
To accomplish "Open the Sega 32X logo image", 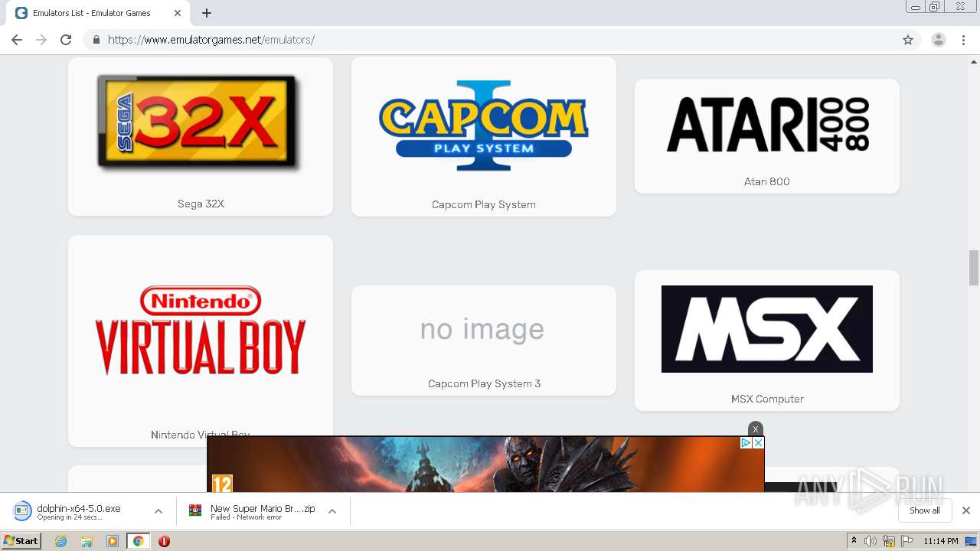I will (x=200, y=122).
